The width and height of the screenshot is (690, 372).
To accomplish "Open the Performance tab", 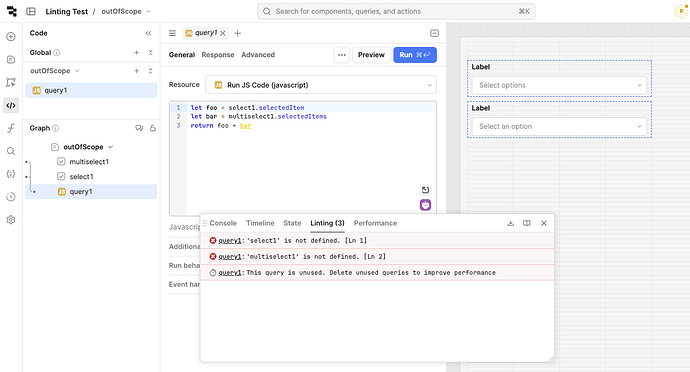I will click(x=375, y=223).
